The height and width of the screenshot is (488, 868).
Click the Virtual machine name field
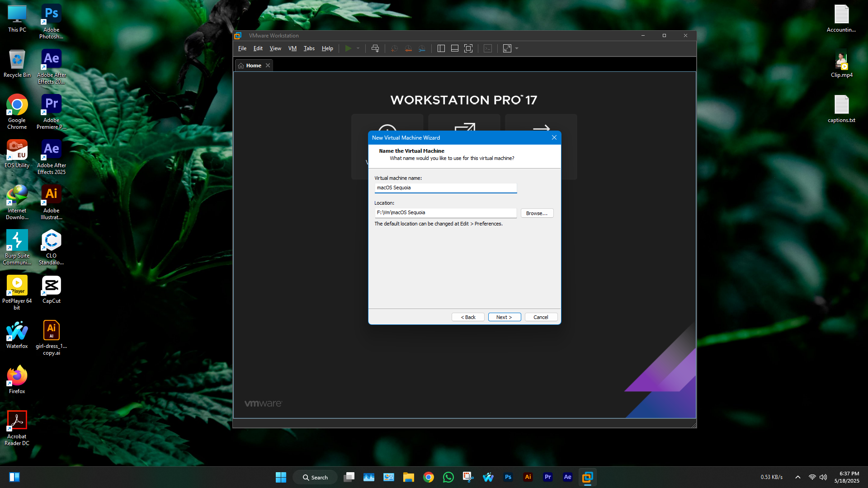[x=445, y=188]
